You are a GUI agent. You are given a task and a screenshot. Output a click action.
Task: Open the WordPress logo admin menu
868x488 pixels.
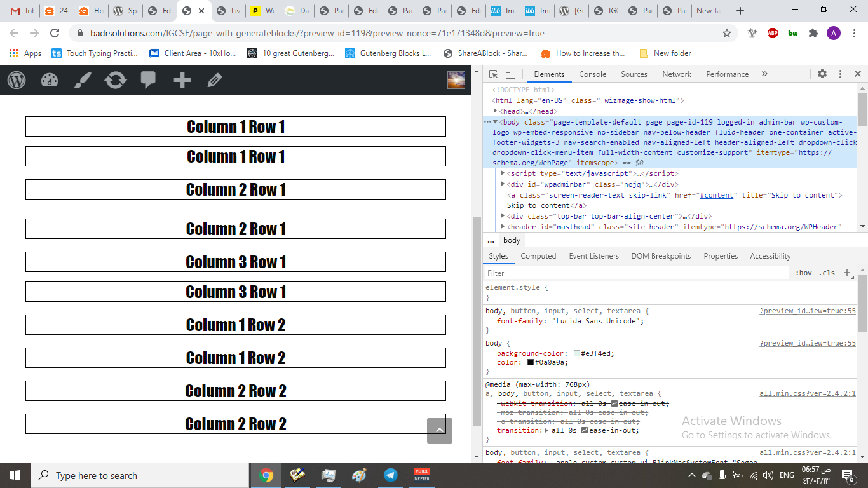(17, 80)
